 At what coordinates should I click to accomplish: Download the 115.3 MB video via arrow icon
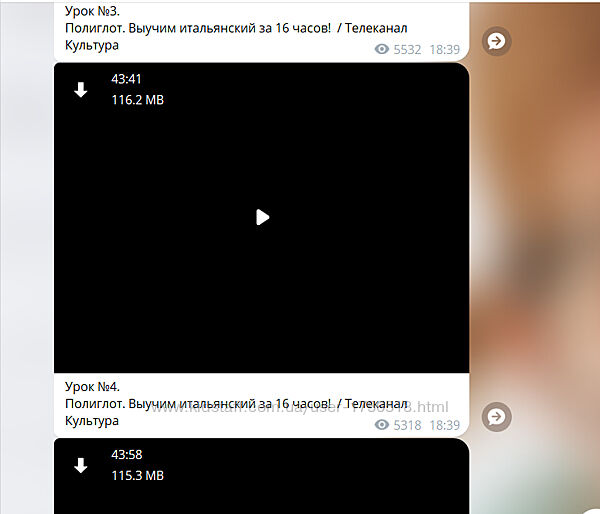pos(81,465)
